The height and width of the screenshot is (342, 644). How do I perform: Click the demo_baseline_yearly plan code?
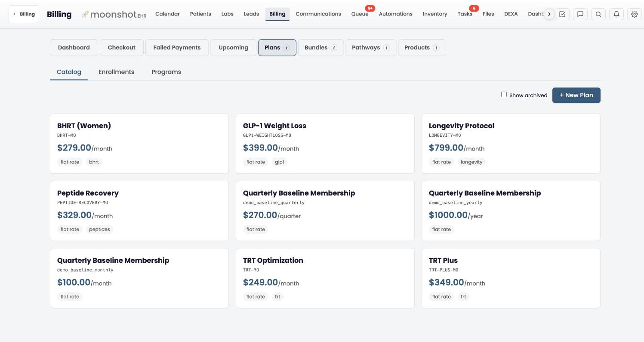tap(456, 203)
